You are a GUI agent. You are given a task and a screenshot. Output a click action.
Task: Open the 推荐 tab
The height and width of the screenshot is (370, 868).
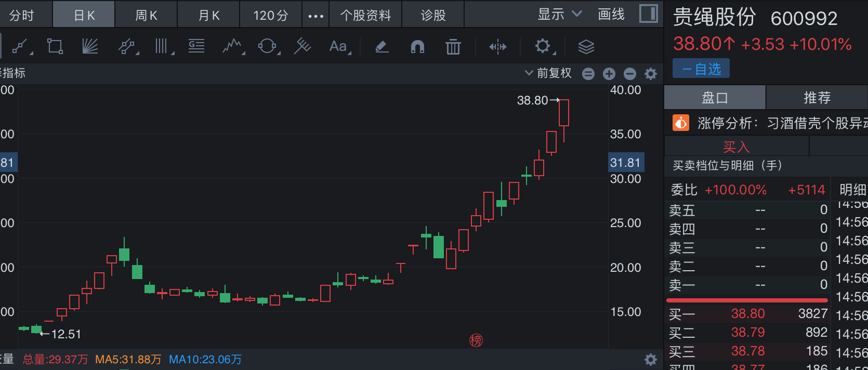(817, 98)
